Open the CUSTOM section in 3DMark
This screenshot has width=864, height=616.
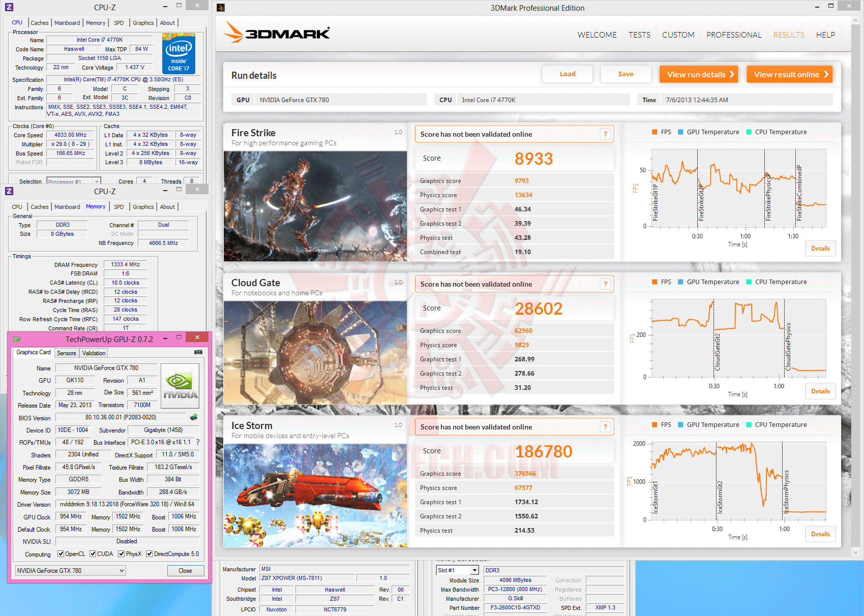(x=678, y=35)
